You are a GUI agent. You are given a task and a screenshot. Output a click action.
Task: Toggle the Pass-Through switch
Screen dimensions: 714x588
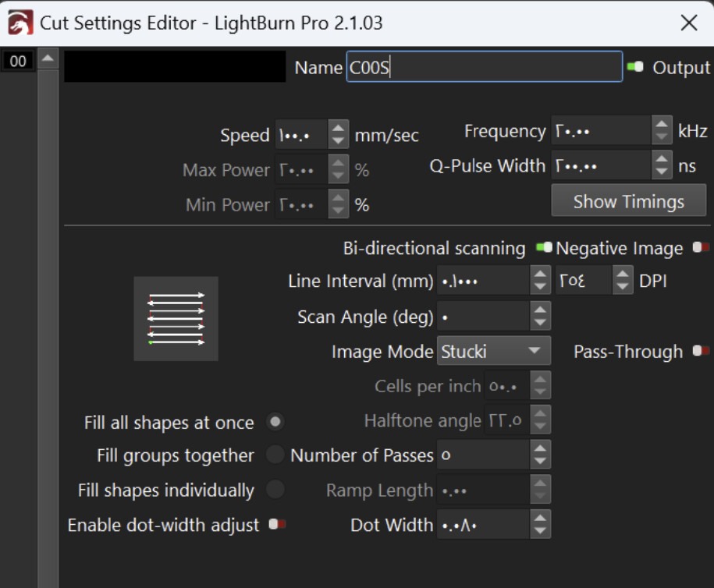701,351
